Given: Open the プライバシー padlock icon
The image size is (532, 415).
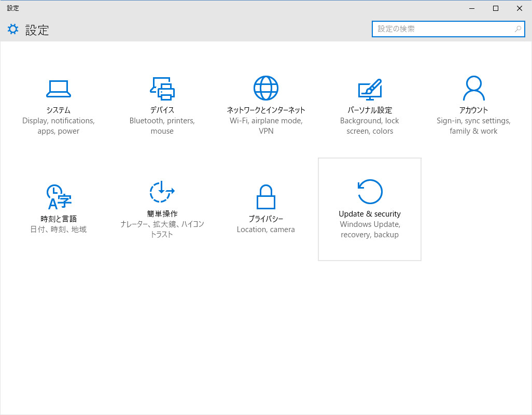Looking at the screenshot, I should coord(266,197).
